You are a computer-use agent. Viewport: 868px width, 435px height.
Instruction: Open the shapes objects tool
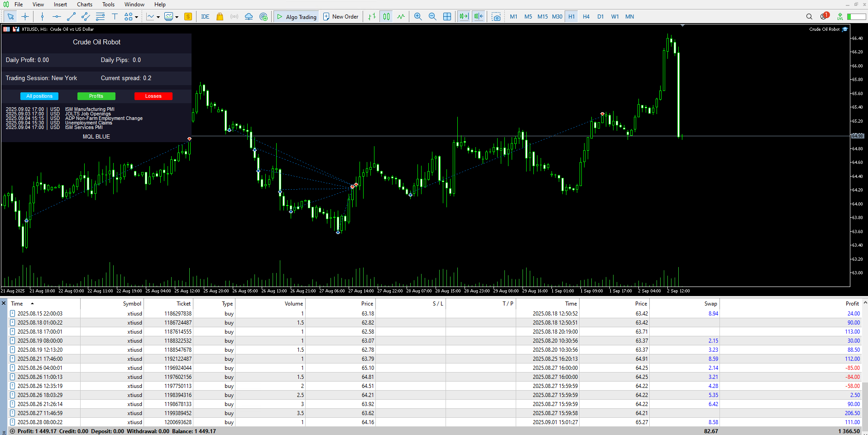128,17
